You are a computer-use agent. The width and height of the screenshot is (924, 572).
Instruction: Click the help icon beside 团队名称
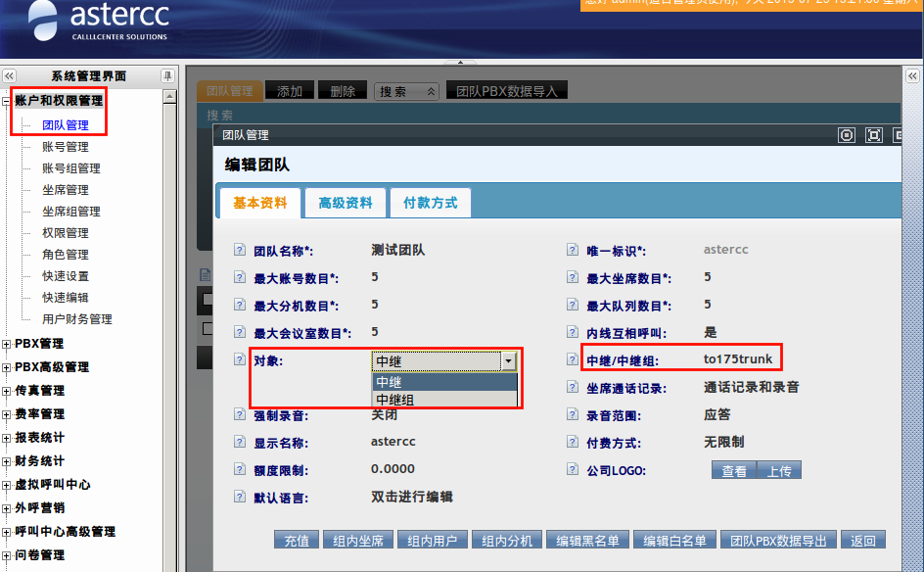(x=239, y=251)
